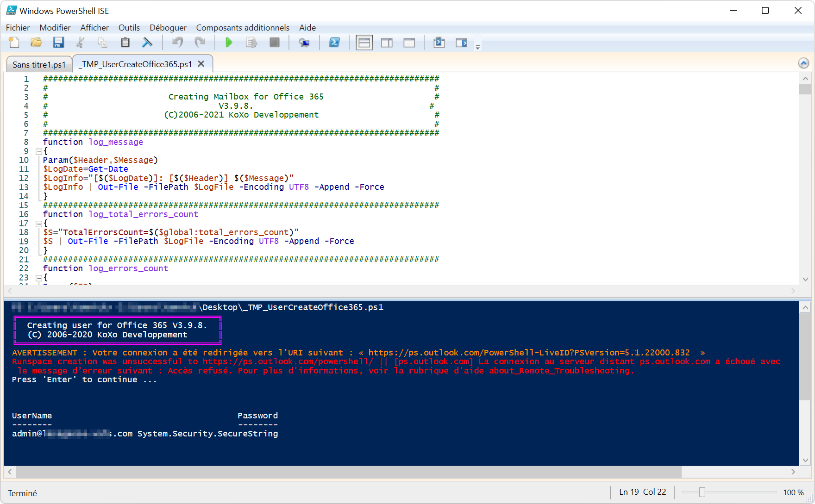Maximize the script pane layout
The height and width of the screenshot is (504, 815).
point(409,43)
